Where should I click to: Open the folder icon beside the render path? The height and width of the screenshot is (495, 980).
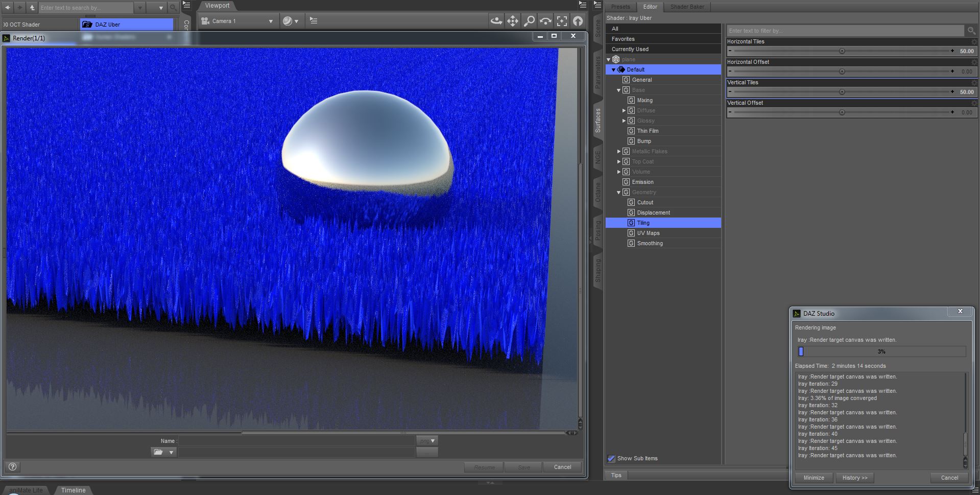[x=158, y=452]
